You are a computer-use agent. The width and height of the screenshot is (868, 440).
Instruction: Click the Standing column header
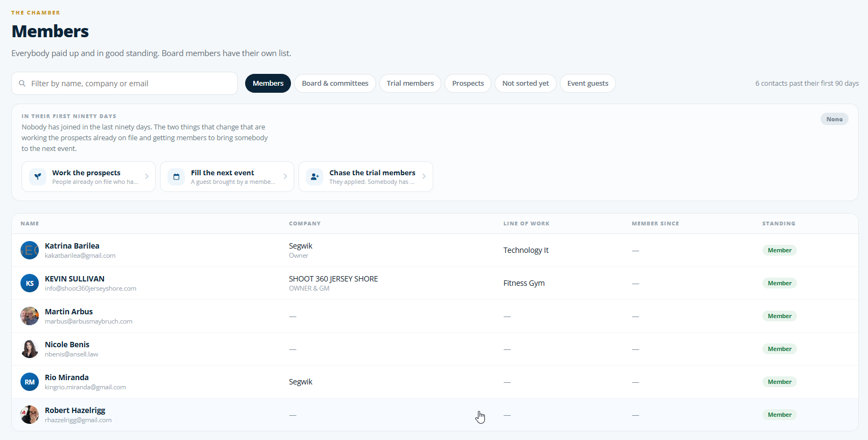click(779, 224)
